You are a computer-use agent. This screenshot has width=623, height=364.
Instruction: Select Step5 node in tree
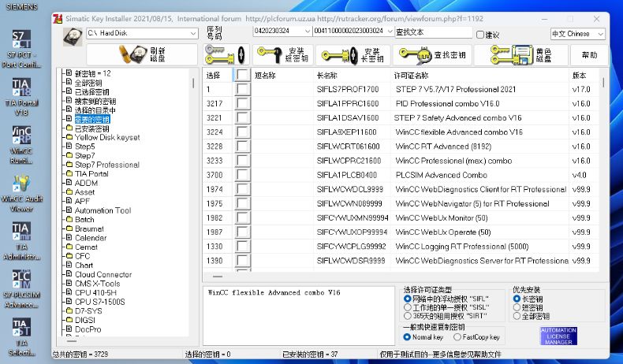click(84, 147)
